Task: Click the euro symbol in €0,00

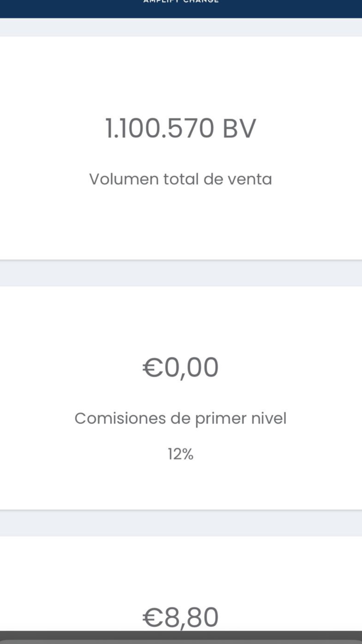Action: 153,368
